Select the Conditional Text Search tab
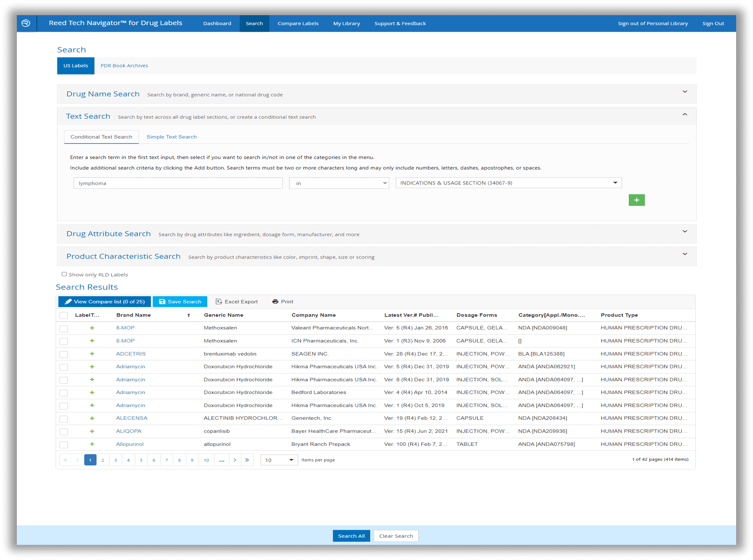The width and height of the screenshot is (753, 560). click(101, 137)
